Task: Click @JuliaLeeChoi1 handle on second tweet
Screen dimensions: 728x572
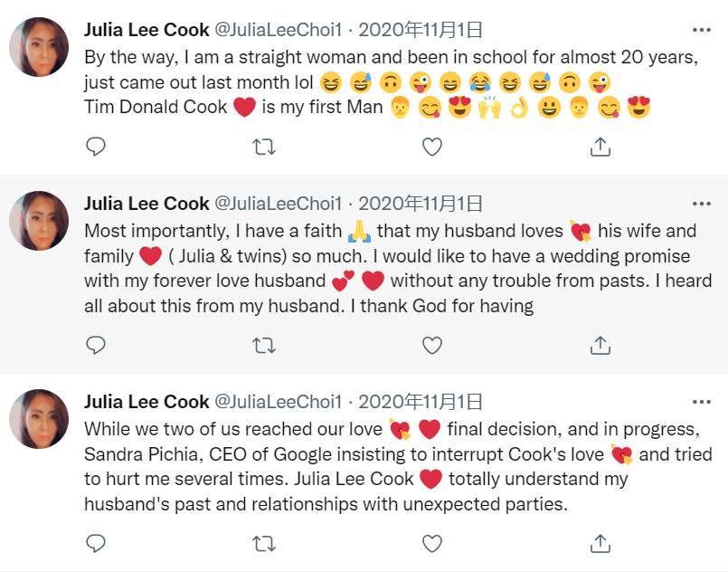Action: tap(278, 204)
